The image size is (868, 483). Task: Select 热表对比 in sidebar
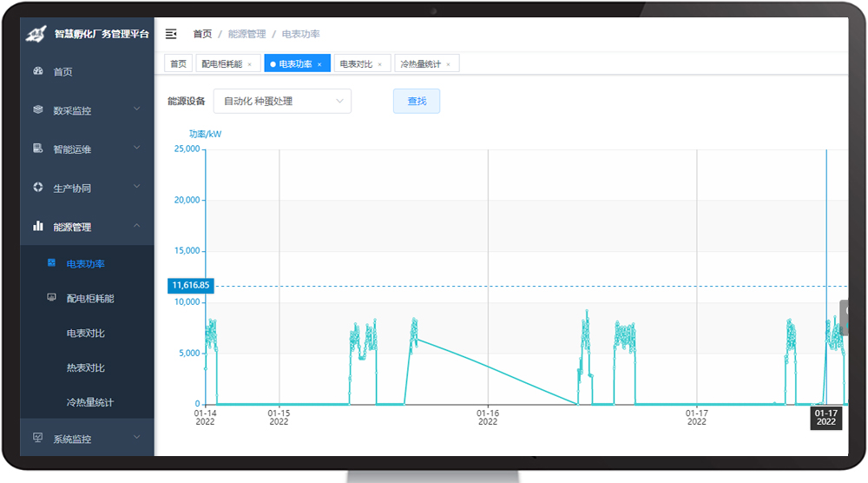(x=87, y=367)
